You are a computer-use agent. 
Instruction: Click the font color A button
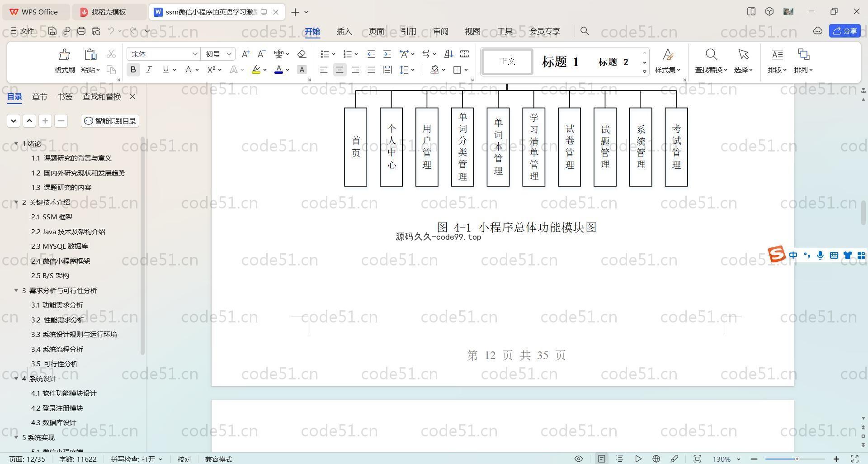coord(278,70)
